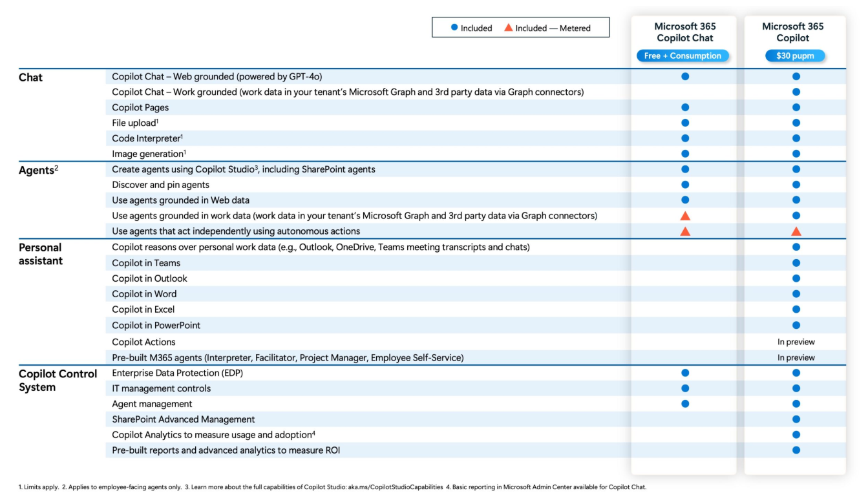The width and height of the screenshot is (868, 493).
Task: Click 'Code Interpreter' feature label
Action: coord(147,138)
